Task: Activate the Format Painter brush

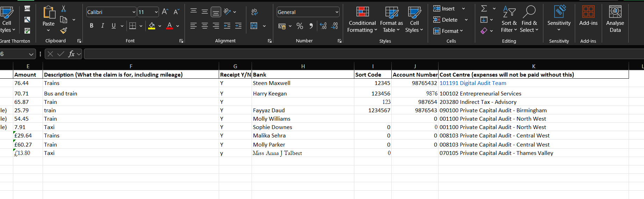Action: point(64,31)
